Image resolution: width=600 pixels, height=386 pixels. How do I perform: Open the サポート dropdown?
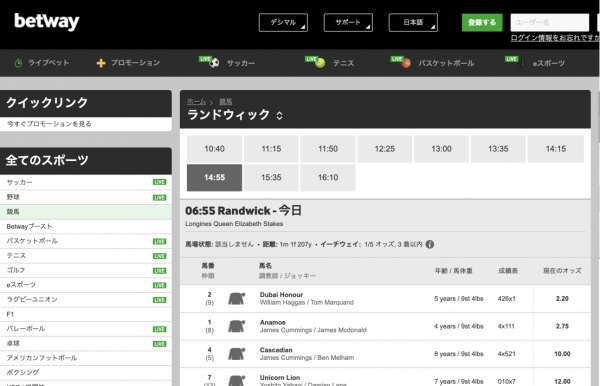(x=348, y=23)
